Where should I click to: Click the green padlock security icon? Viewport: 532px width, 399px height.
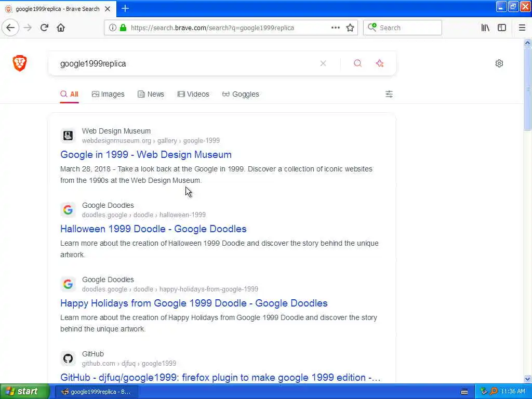click(x=124, y=28)
